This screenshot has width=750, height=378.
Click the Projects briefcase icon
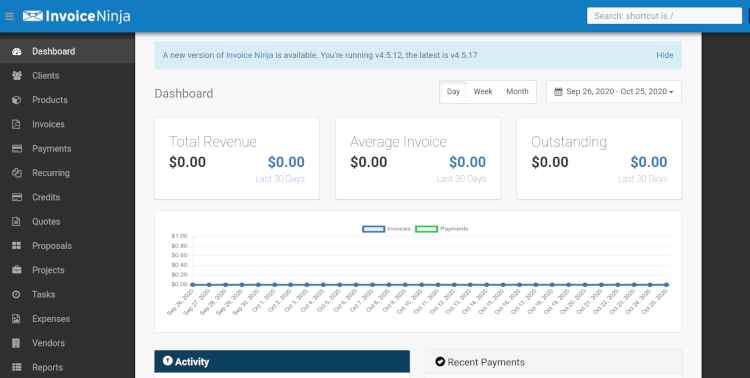[17, 270]
